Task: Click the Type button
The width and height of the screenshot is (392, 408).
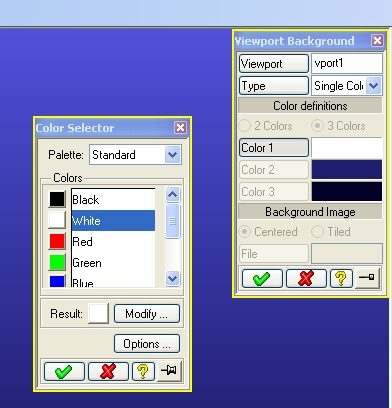Action: [x=274, y=86]
